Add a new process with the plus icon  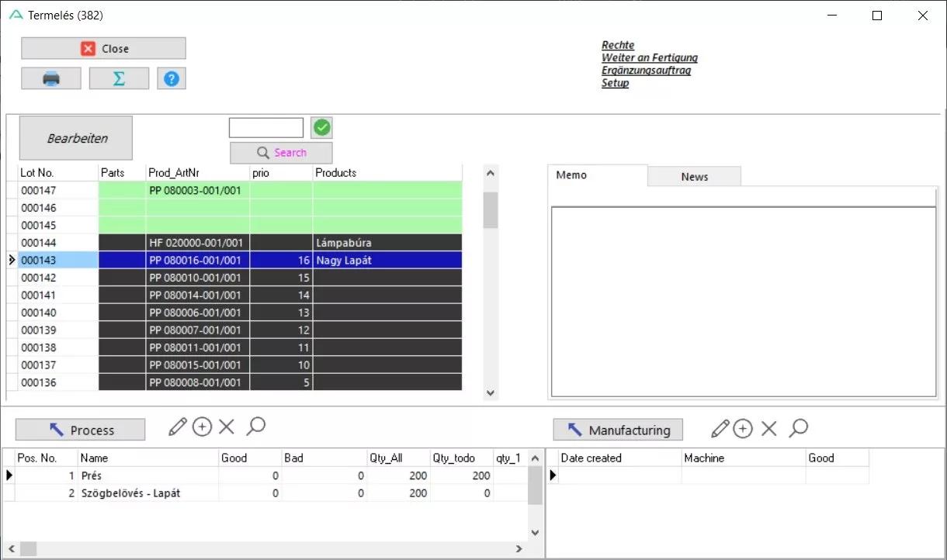point(202,427)
